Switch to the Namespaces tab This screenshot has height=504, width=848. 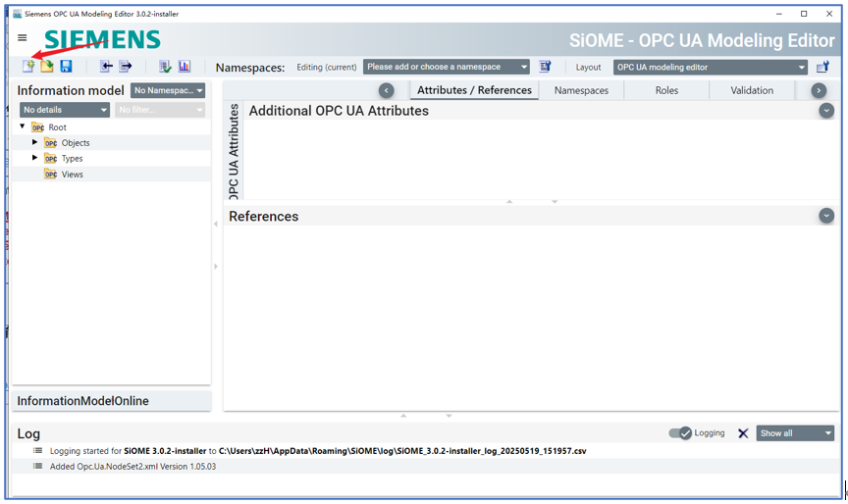point(581,91)
